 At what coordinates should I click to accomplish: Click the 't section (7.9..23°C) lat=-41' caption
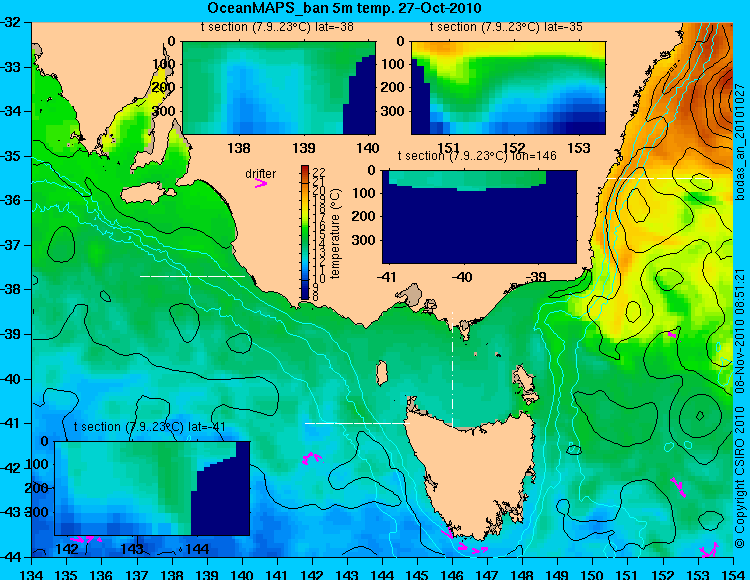click(150, 427)
